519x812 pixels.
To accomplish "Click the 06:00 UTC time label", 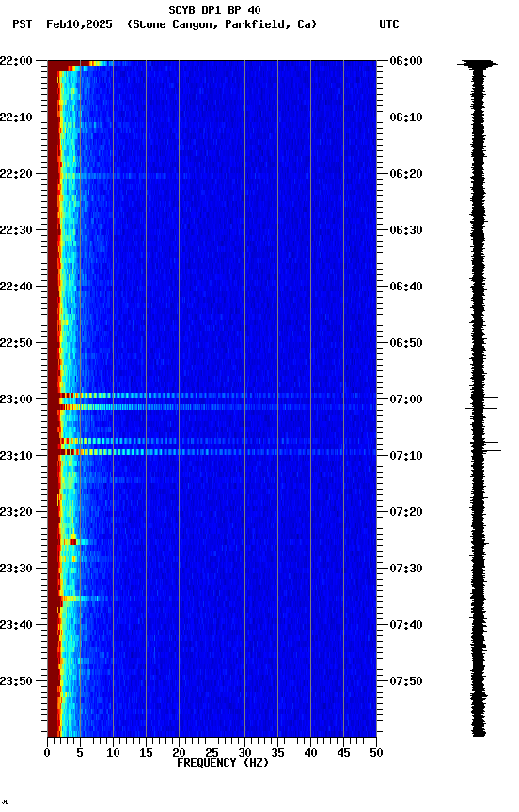I will pyautogui.click(x=406, y=61).
